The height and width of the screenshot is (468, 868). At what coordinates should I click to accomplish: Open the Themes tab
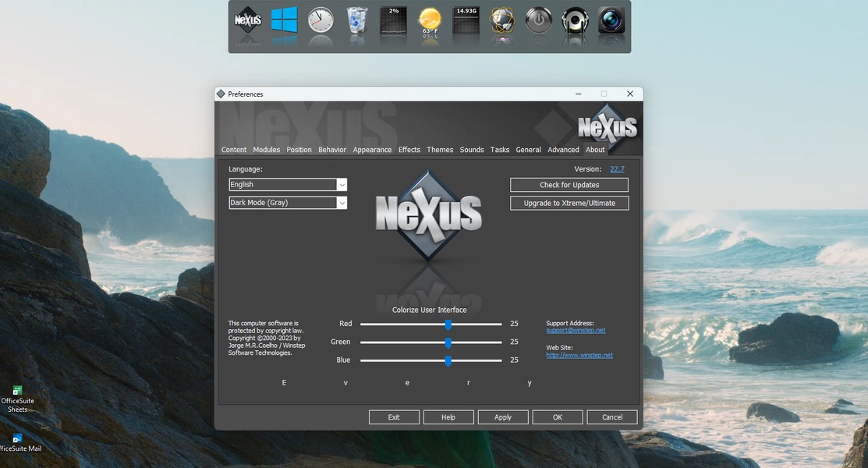(440, 150)
